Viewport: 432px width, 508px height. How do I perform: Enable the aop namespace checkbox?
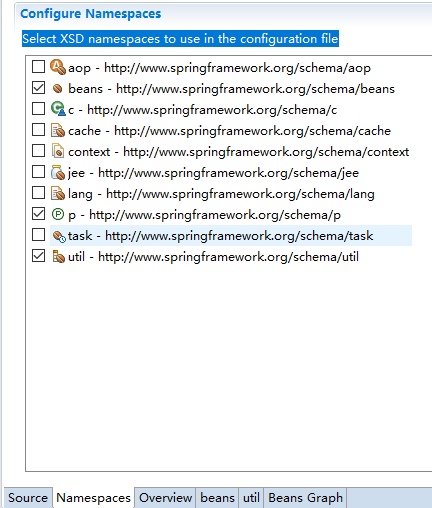coord(38,67)
